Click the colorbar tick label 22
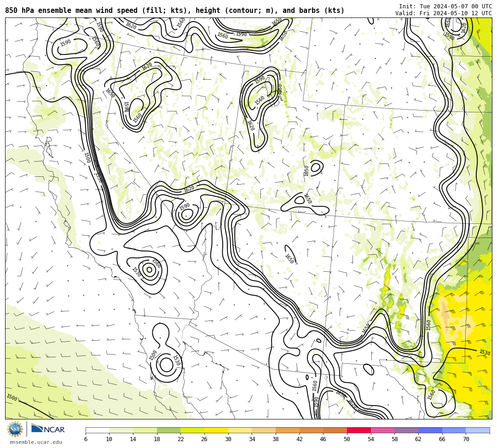497x448 pixels. point(181,439)
